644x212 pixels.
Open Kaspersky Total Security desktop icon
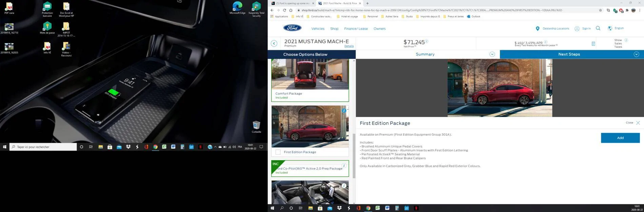[x=256, y=9]
